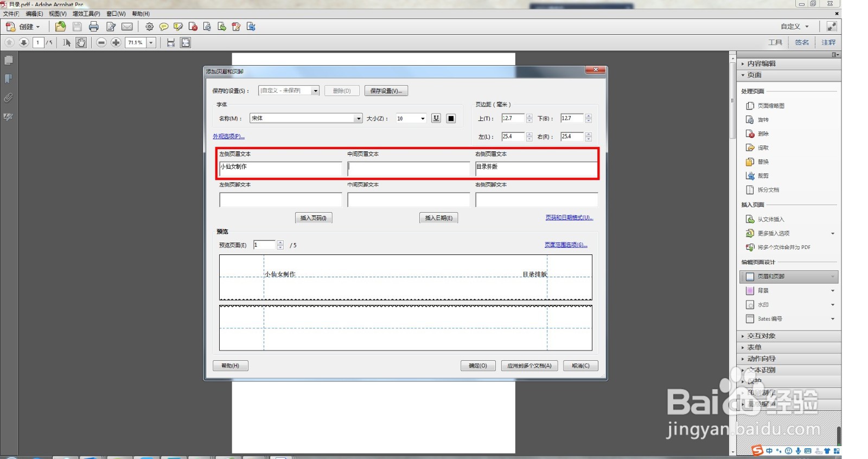Image resolution: width=868 pixels, height=459 pixels.
Task: Open the Appearance Options (外观选项) link
Action: pyautogui.click(x=229, y=136)
